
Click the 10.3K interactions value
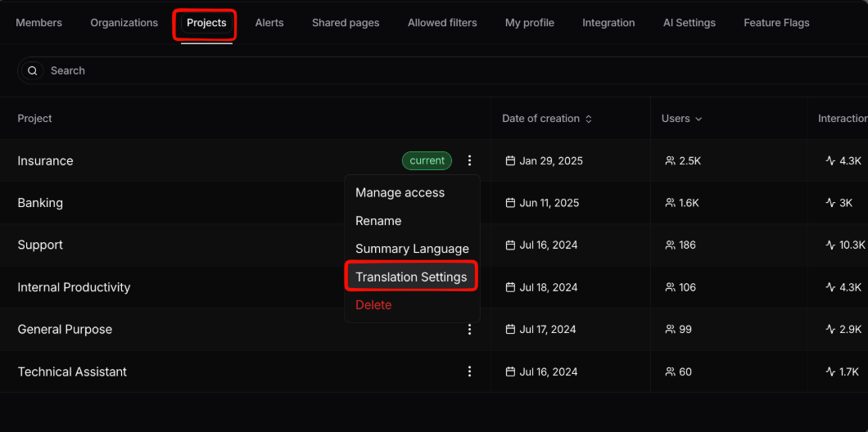click(852, 245)
